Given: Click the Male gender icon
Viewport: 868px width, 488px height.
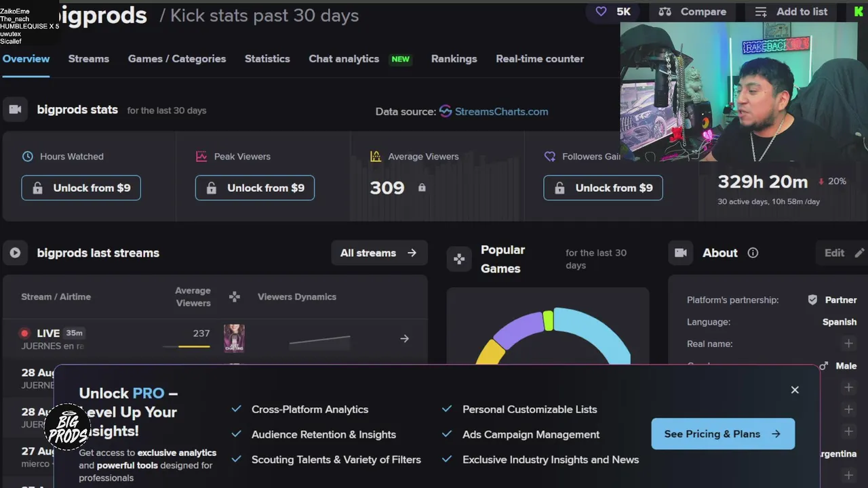Looking at the screenshot, I should click(x=823, y=366).
